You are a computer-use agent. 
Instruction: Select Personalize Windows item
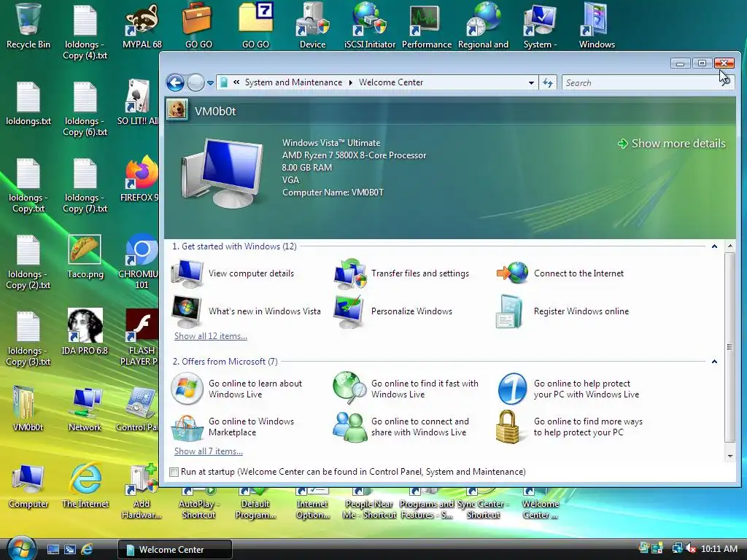(x=393, y=311)
